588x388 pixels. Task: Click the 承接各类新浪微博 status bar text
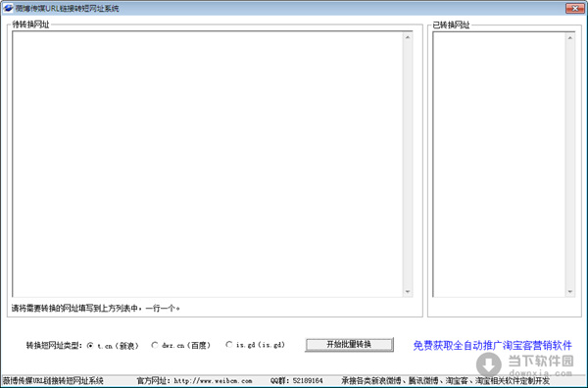pyautogui.click(x=445, y=381)
